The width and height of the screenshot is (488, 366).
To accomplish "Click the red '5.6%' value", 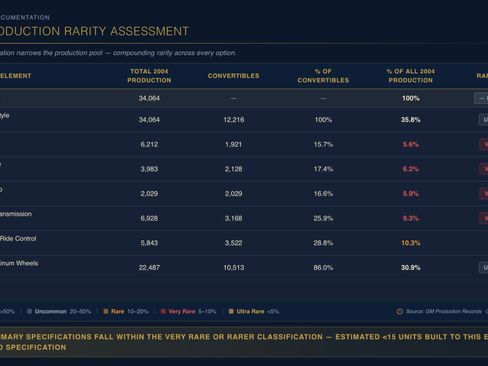I will (x=410, y=144).
